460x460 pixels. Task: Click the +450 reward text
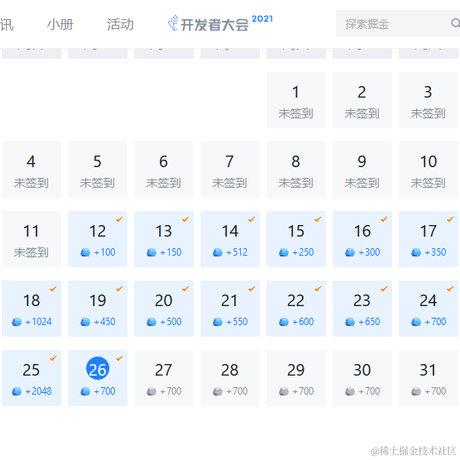[105, 322]
